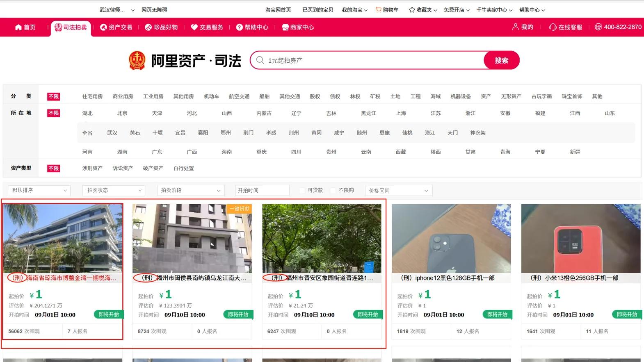Open the 拍卖阶段 dropdown

point(191,191)
